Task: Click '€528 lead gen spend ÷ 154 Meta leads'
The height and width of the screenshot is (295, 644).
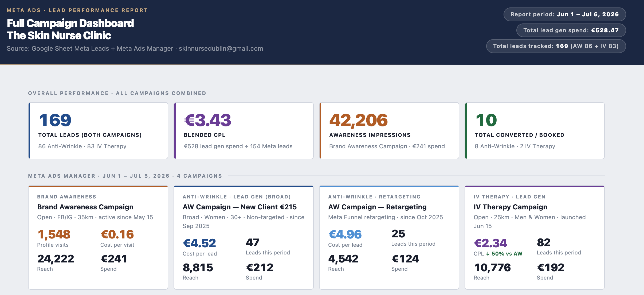Action: pyautogui.click(x=238, y=146)
